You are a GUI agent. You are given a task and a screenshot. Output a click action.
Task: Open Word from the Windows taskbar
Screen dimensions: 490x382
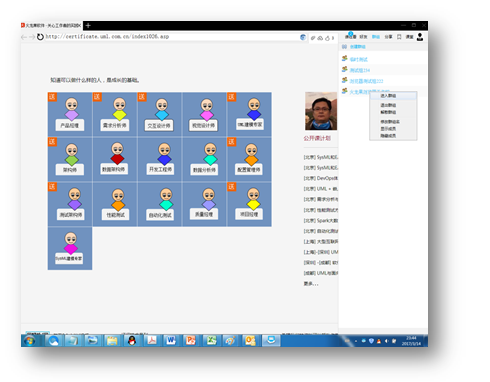point(171,340)
